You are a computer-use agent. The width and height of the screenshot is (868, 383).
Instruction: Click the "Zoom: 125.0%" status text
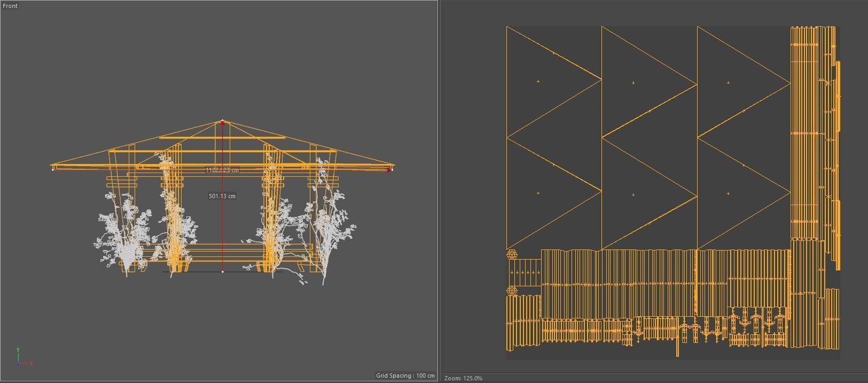(x=463, y=378)
